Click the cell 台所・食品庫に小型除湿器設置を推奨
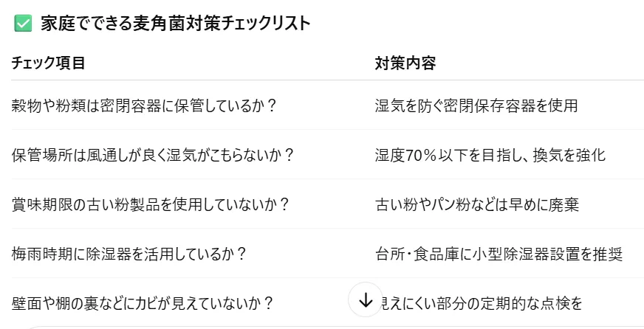The image size is (644, 329). [x=499, y=254]
